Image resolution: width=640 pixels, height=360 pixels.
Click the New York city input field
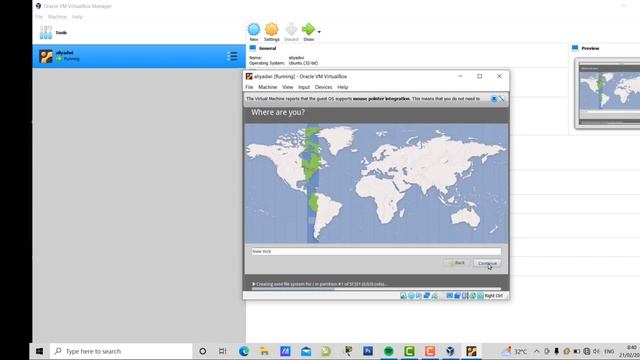[376, 251]
